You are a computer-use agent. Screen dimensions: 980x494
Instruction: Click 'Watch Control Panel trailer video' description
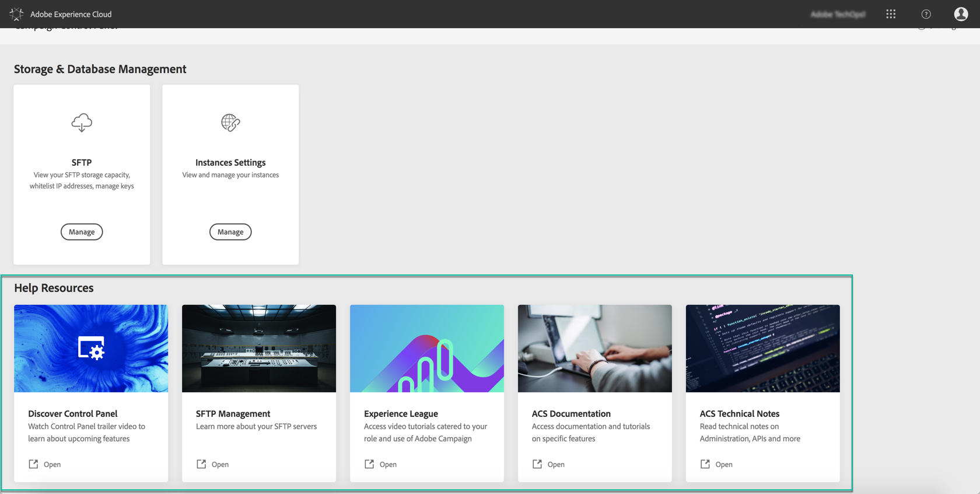pyautogui.click(x=87, y=433)
